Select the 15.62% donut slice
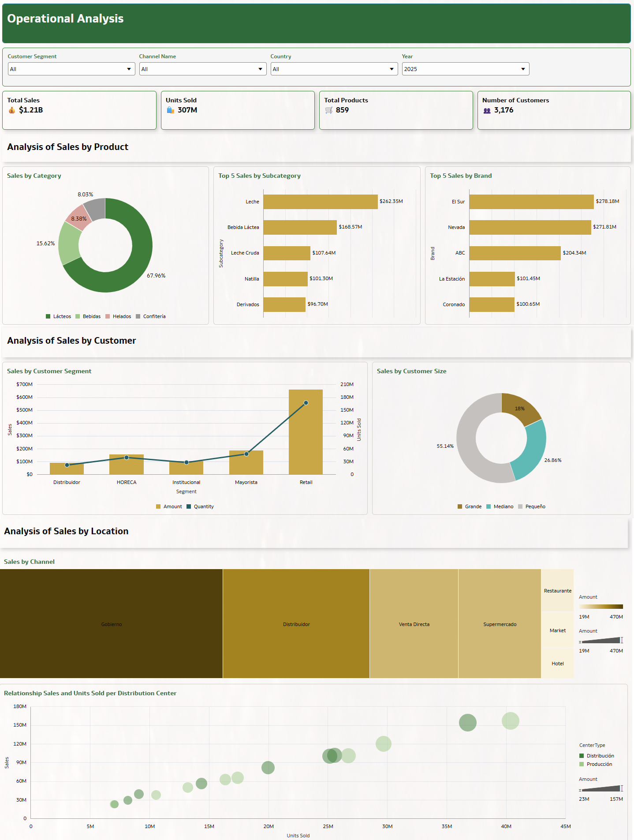The image size is (634, 840). (69, 244)
